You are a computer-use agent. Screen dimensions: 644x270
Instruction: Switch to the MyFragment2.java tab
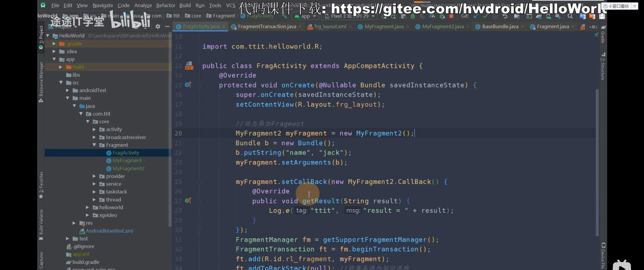(x=442, y=27)
